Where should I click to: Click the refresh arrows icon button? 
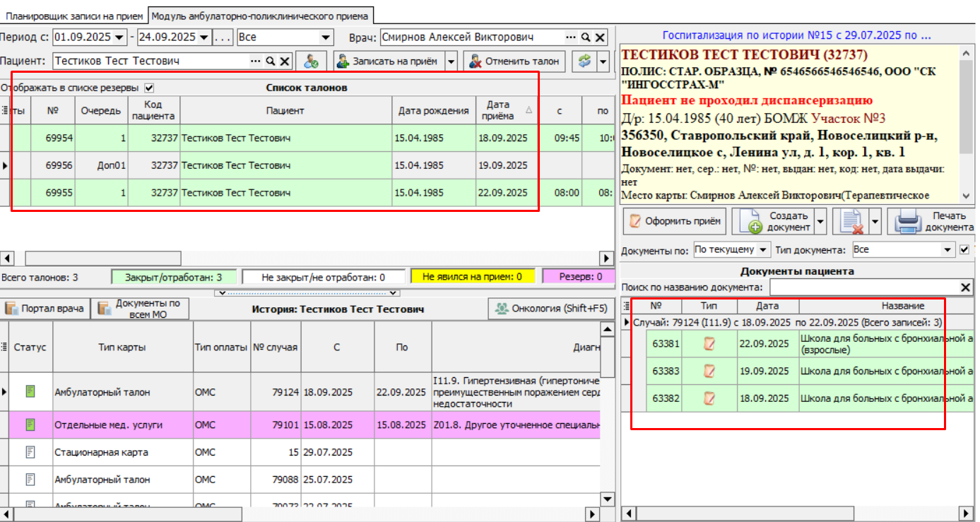[x=584, y=61]
